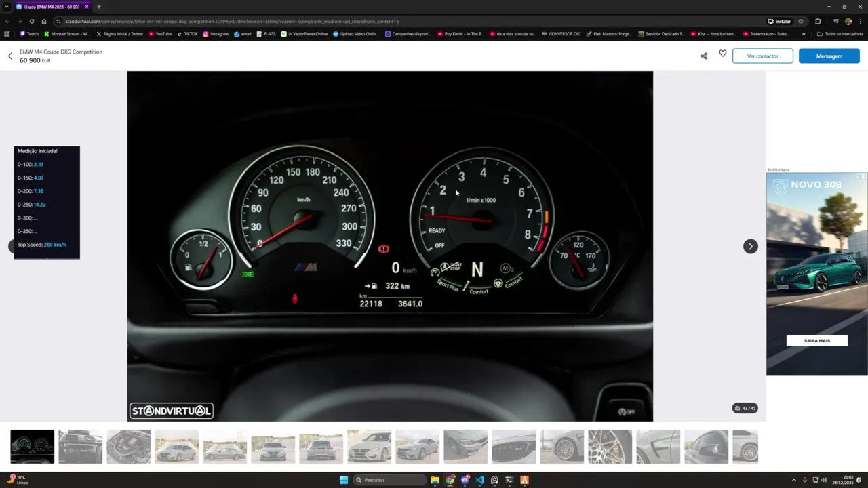Viewport: 868px width, 488px height.
Task: Click the browser reload icon
Action: [31, 21]
